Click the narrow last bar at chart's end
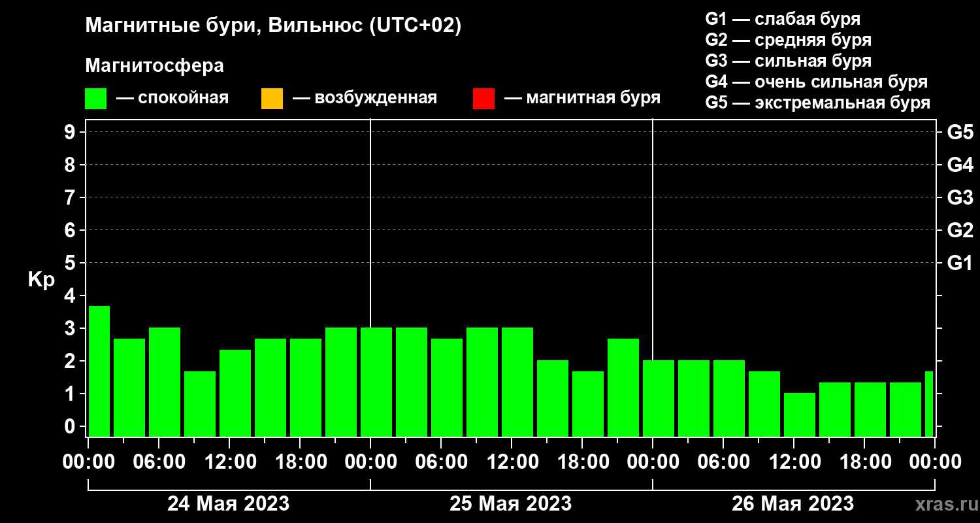 [929, 404]
